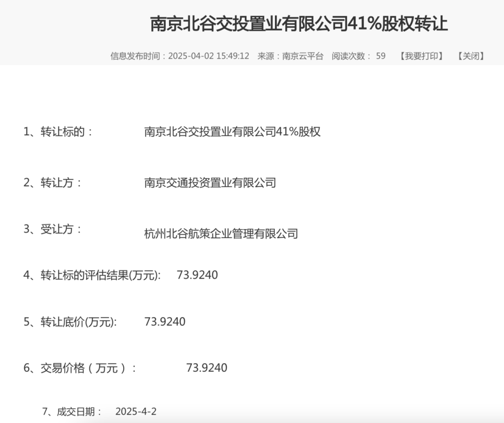This screenshot has height=423, width=504.
Task: Select transferee 杭州北谷航策企业管理有限公司
Action: click(221, 233)
